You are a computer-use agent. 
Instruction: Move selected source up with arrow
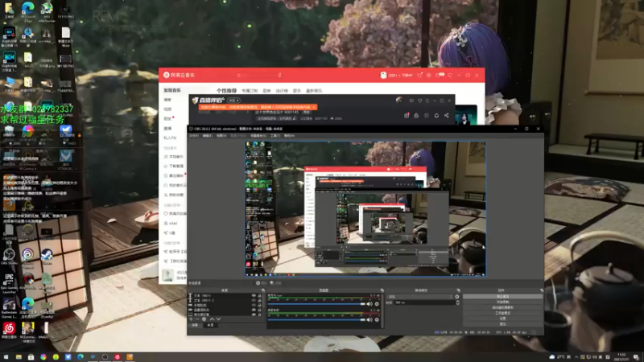(x=212, y=319)
